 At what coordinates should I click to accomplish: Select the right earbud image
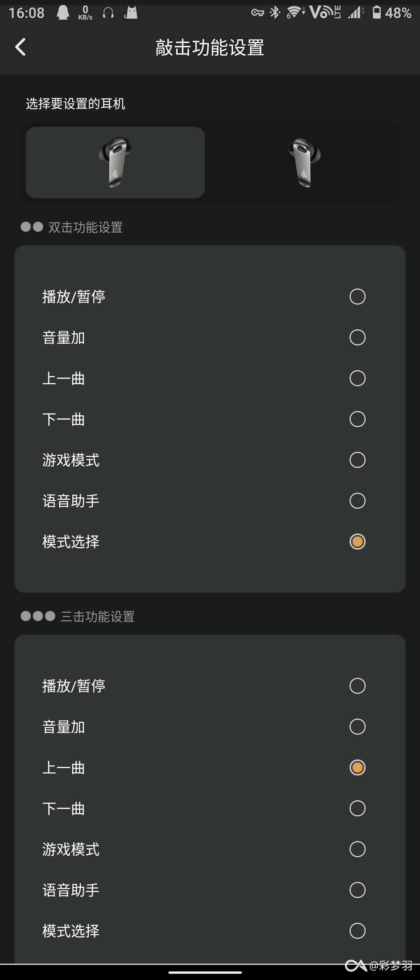click(304, 163)
